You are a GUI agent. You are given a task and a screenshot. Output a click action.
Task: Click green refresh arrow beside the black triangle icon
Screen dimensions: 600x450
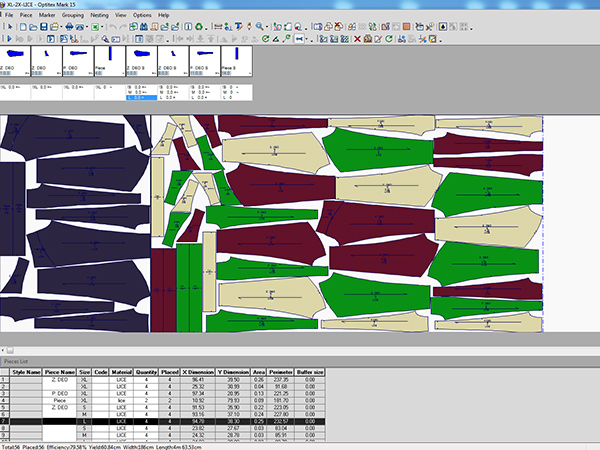tap(265, 39)
